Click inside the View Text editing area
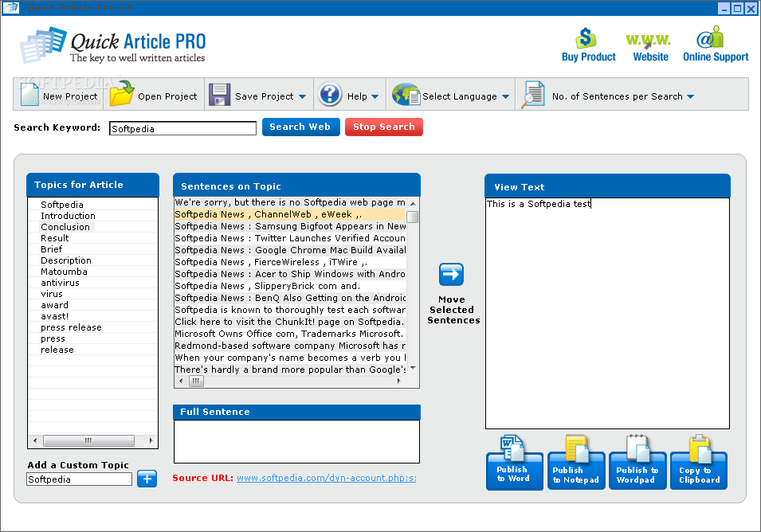This screenshot has height=532, width=761. coord(607,313)
